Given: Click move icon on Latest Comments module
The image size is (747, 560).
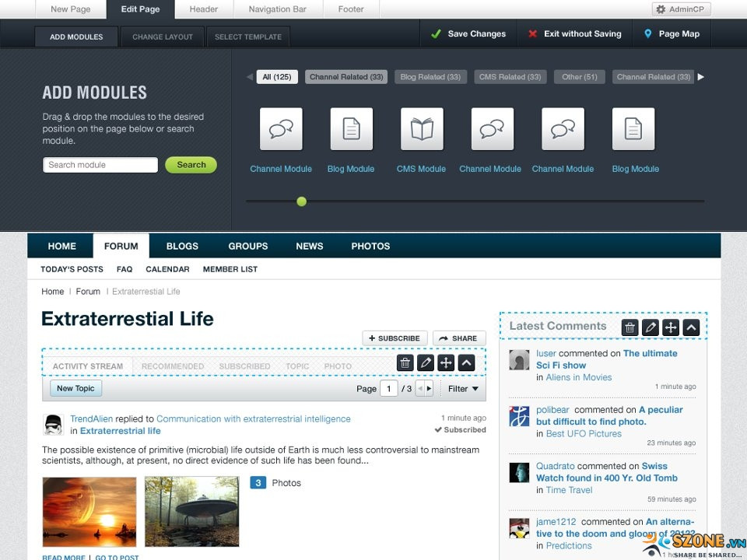Looking at the screenshot, I should tap(671, 327).
